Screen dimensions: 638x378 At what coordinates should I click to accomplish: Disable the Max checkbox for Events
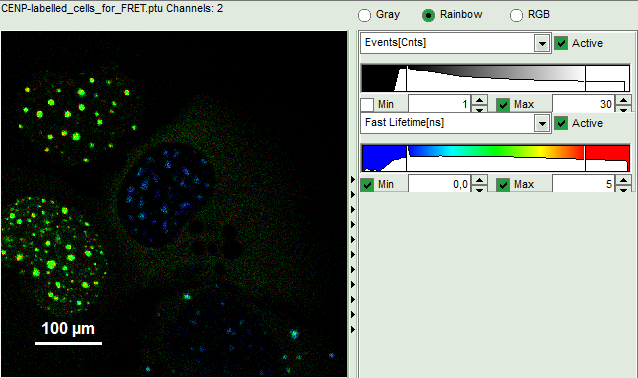click(503, 105)
